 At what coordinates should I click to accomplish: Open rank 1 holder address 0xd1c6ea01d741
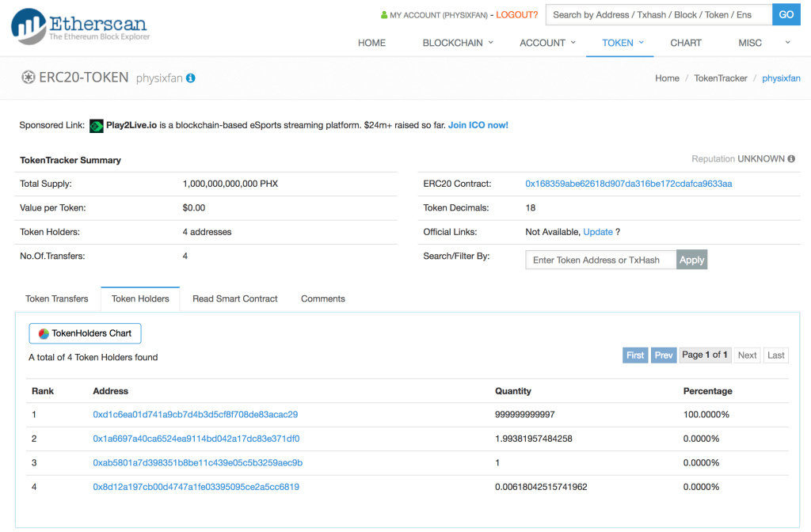click(x=195, y=415)
